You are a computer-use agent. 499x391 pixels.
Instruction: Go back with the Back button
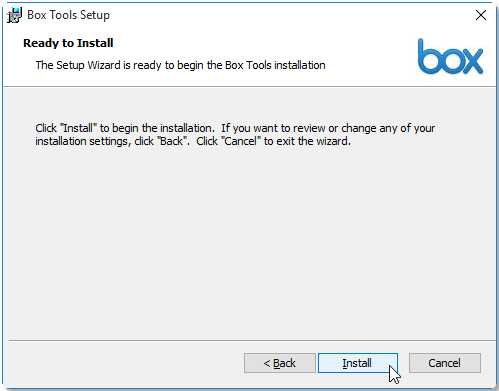point(280,363)
